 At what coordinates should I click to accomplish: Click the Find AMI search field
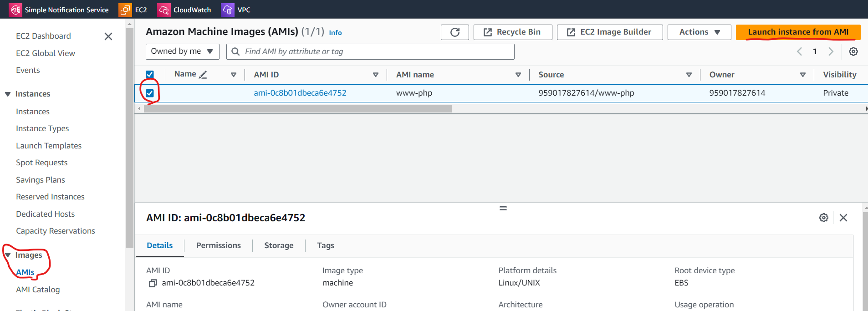[370, 51]
